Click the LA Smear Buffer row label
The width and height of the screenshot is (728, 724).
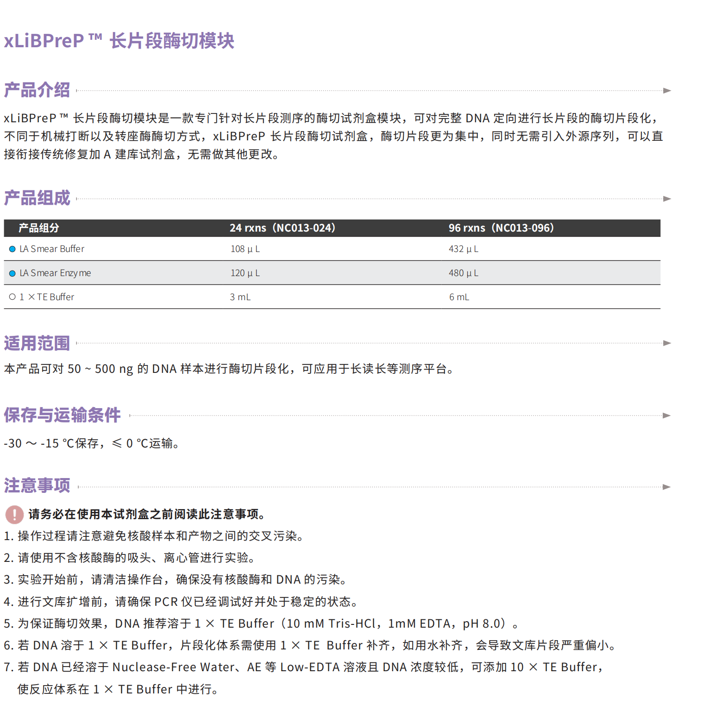click(x=52, y=249)
